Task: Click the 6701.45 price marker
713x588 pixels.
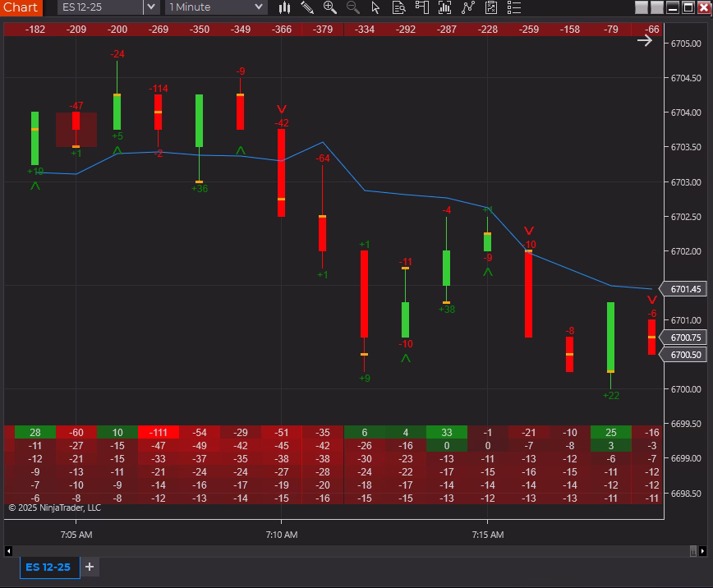Action: tap(685, 289)
